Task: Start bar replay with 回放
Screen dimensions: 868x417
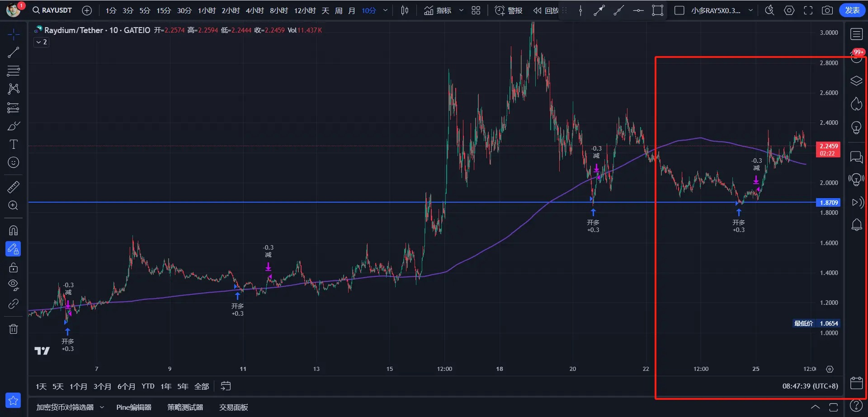Action: (546, 10)
